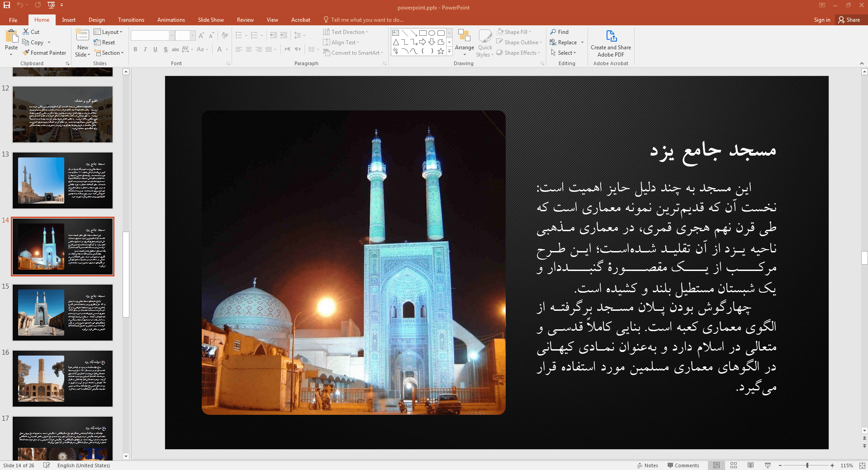Toggle Bold formatting
Screen dimensions: 868x470
(x=135, y=49)
